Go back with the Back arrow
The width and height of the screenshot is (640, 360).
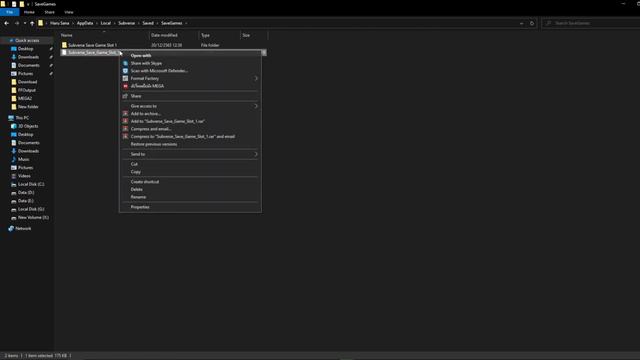click(7, 23)
